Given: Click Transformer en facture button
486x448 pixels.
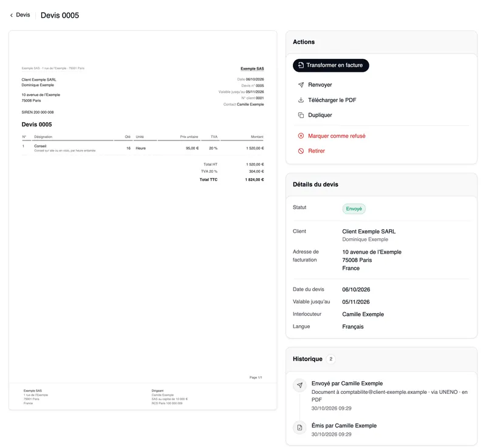Looking at the screenshot, I should pyautogui.click(x=330, y=66).
